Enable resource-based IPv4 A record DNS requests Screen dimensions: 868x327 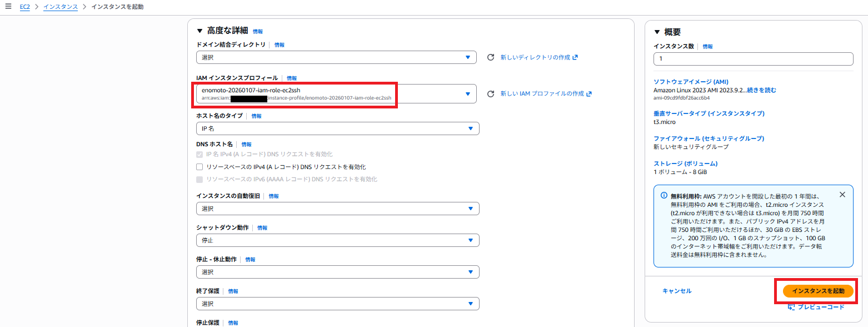coord(200,167)
